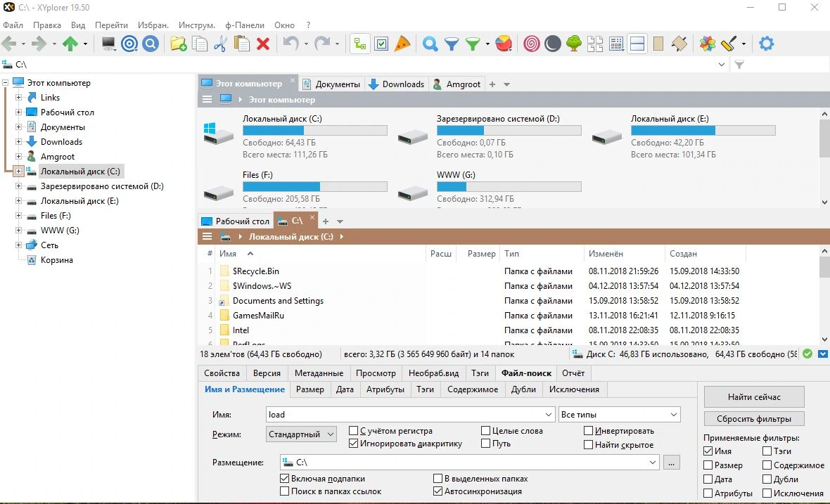The image size is (830, 504).
Task: Add a new tab in upper pane
Action: (492, 84)
